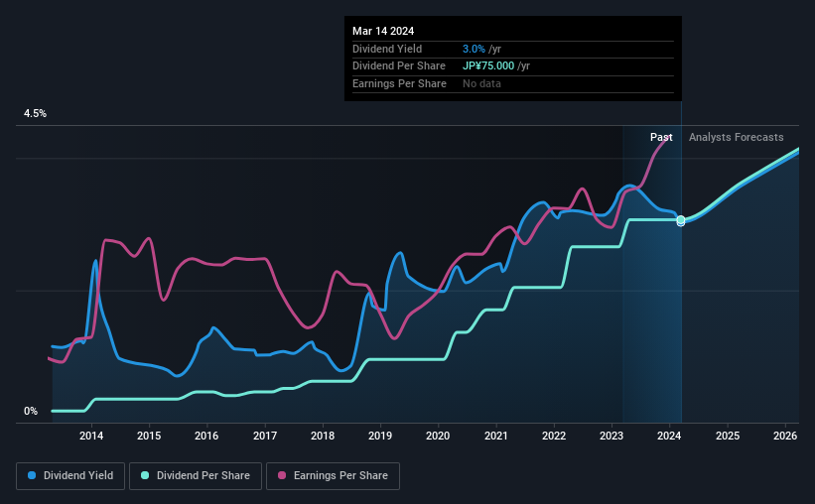The width and height of the screenshot is (815, 504).
Task: Click the tooltip 'Dividend Yield' row label
Action: tap(387, 49)
